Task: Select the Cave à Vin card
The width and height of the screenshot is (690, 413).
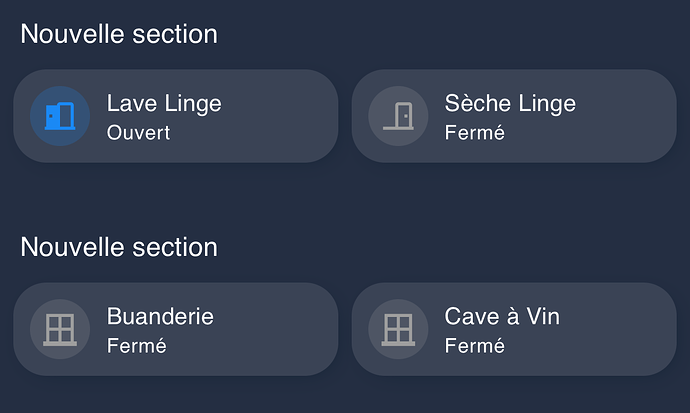Action: click(x=514, y=329)
